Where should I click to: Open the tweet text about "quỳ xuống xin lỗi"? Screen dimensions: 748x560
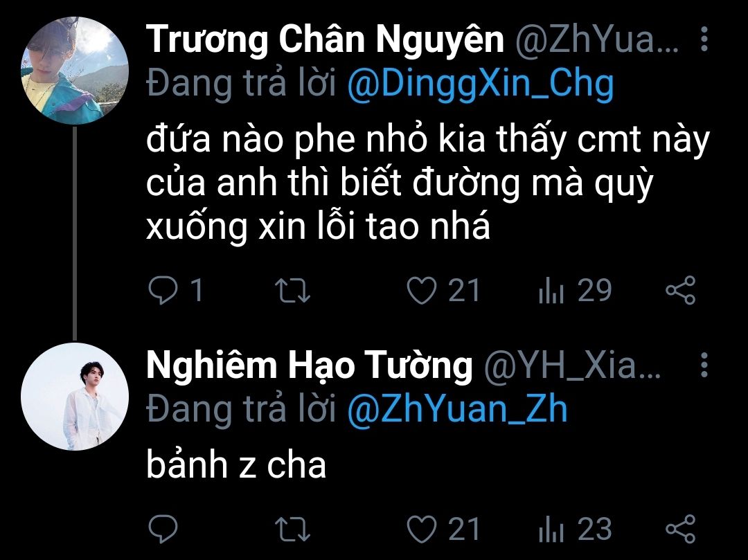click(x=428, y=184)
